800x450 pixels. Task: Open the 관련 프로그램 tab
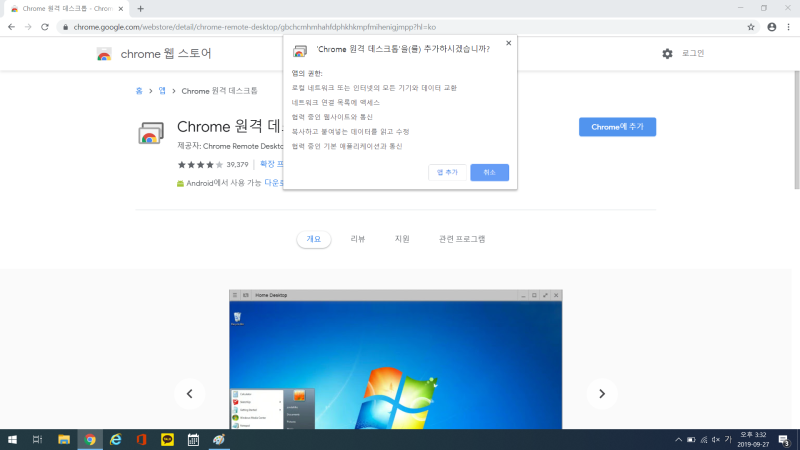[462, 239]
